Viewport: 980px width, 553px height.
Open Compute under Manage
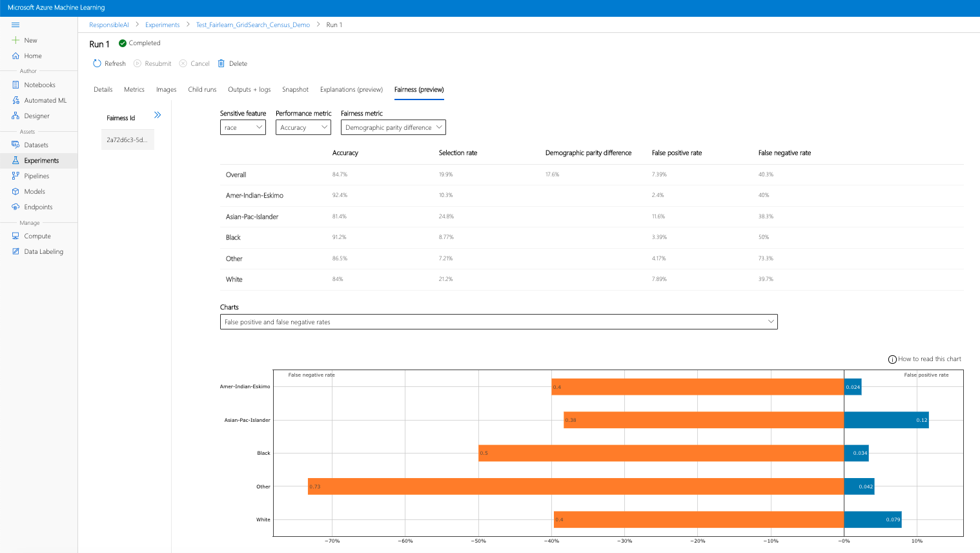coord(37,236)
